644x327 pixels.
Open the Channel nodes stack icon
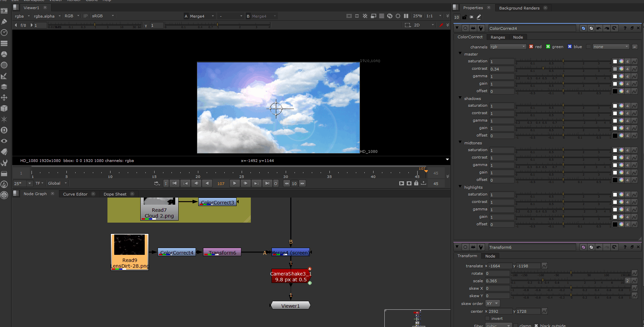(4, 43)
